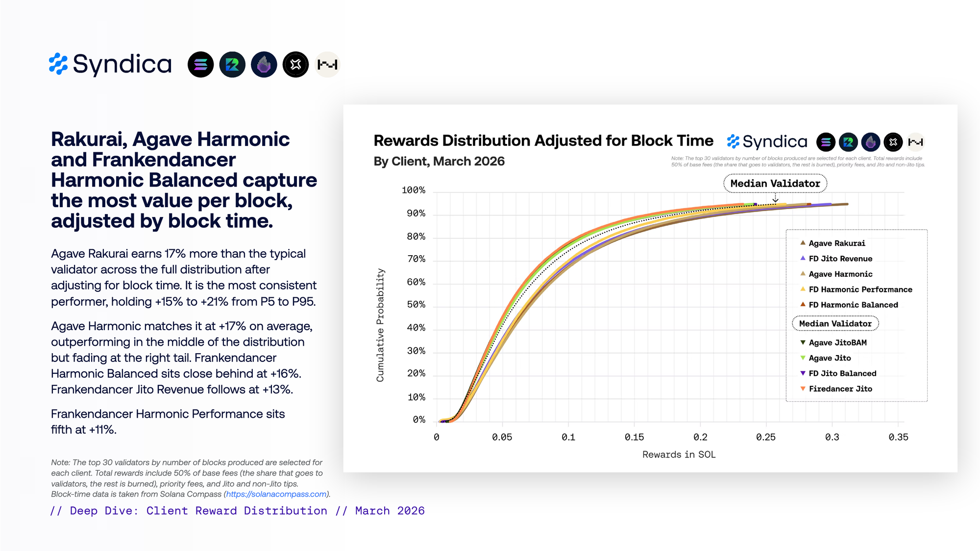980x551 pixels.
Task: Click the Rewards in SOL axis title
Action: pyautogui.click(x=679, y=455)
